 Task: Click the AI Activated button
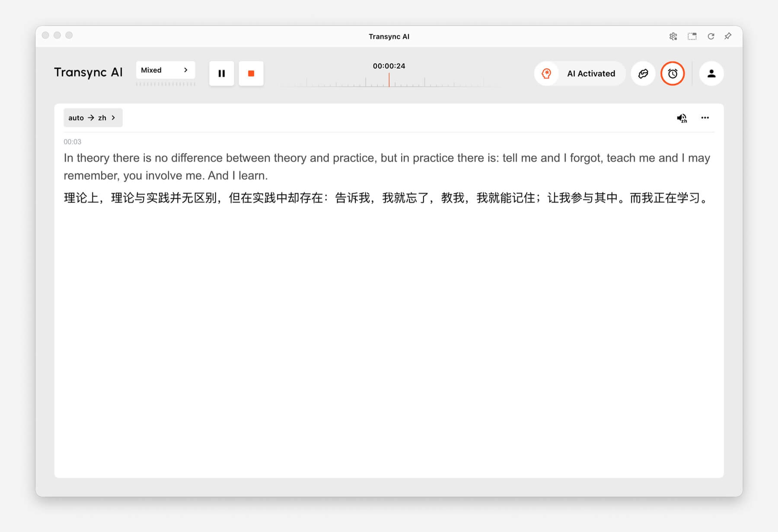point(580,73)
